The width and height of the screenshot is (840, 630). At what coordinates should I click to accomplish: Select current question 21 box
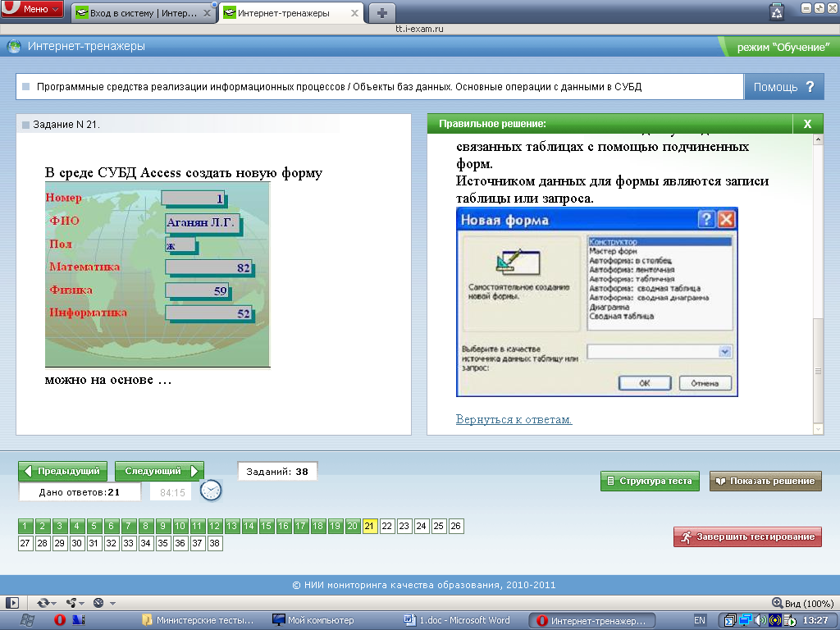[370, 526]
